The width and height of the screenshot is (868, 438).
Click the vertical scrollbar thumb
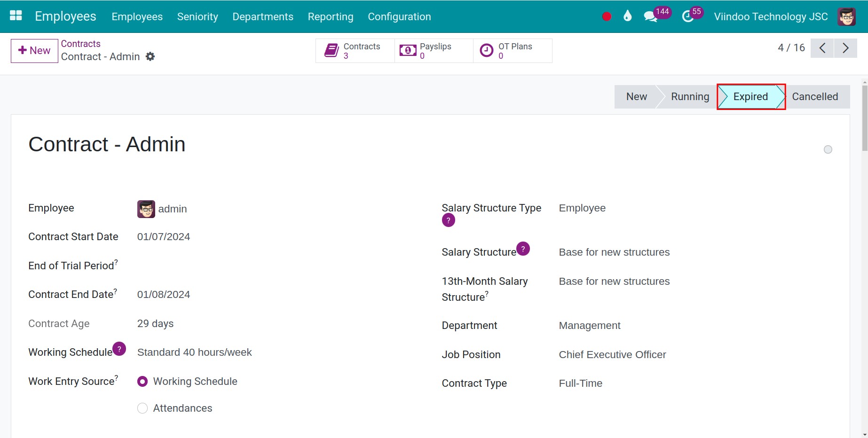tap(865, 118)
